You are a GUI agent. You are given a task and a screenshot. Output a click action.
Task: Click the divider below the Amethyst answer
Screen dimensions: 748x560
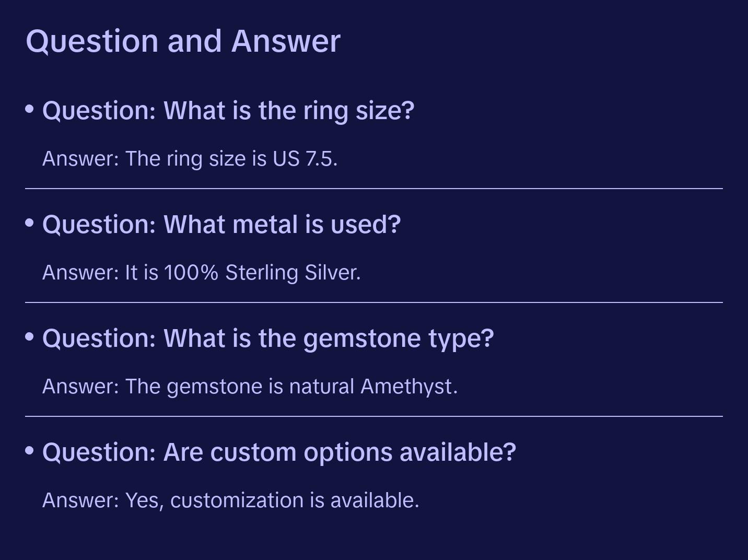373,416
